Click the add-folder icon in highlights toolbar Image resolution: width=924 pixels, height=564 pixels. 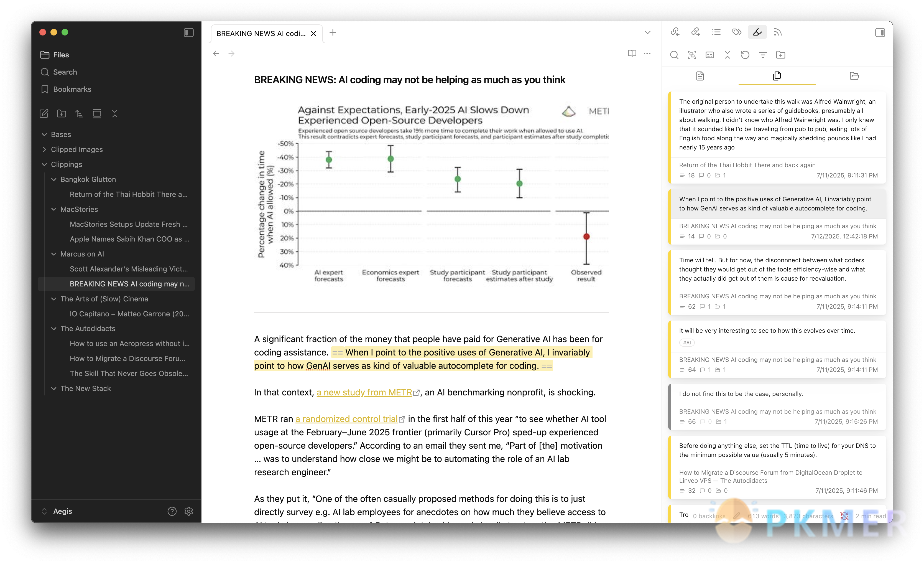point(781,55)
